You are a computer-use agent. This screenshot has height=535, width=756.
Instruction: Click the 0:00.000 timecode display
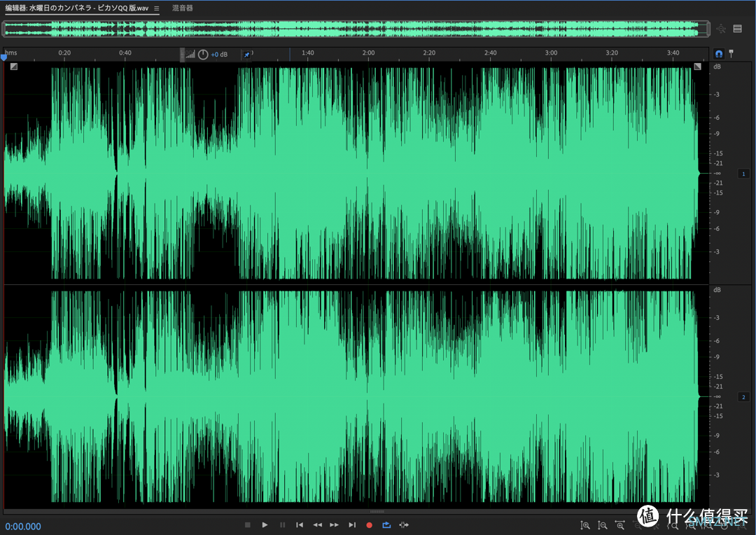pos(23,527)
